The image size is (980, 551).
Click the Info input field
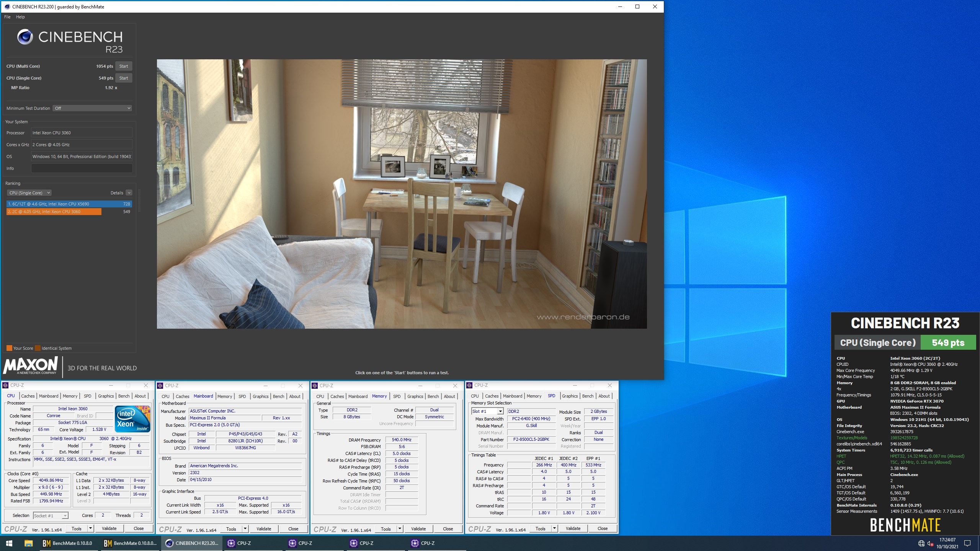82,168
